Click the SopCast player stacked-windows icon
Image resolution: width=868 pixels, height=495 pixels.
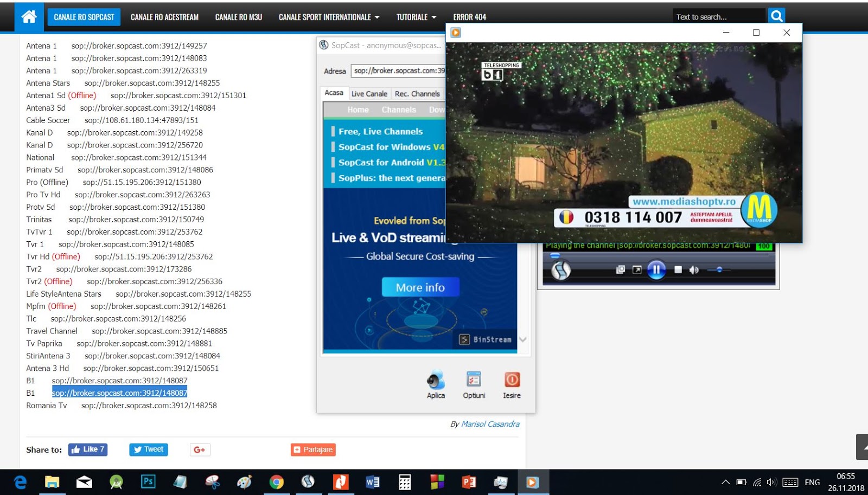[621, 269]
